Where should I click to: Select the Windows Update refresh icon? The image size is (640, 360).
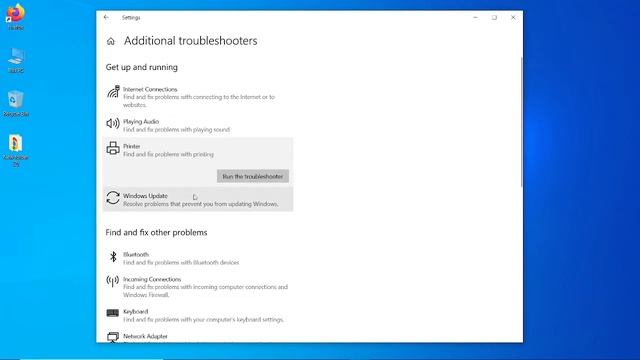pyautogui.click(x=113, y=198)
